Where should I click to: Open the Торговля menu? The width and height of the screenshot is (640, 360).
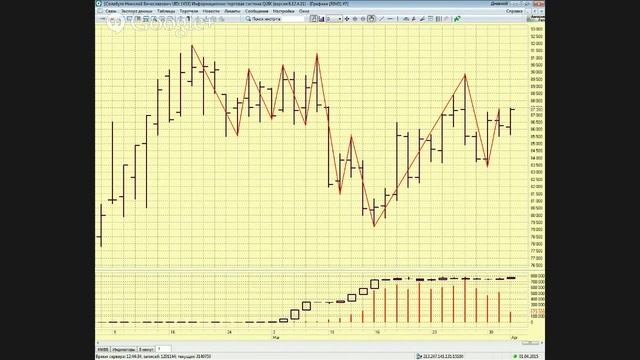coord(189,11)
